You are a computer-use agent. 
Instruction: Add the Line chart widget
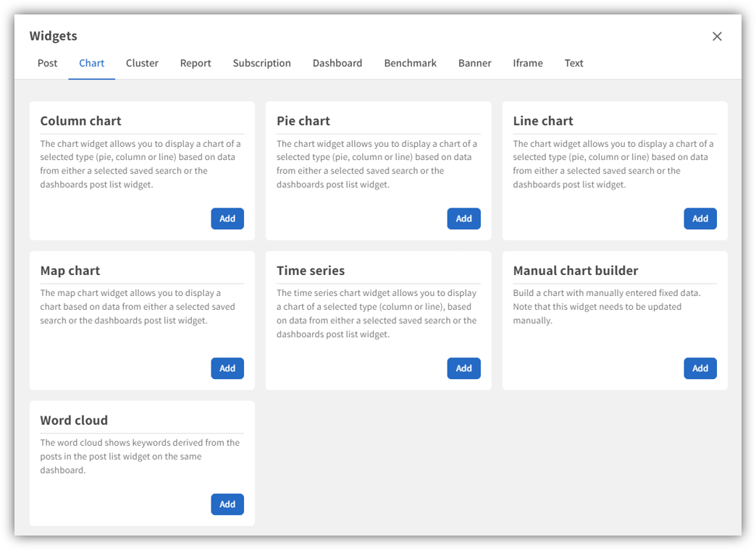point(700,219)
